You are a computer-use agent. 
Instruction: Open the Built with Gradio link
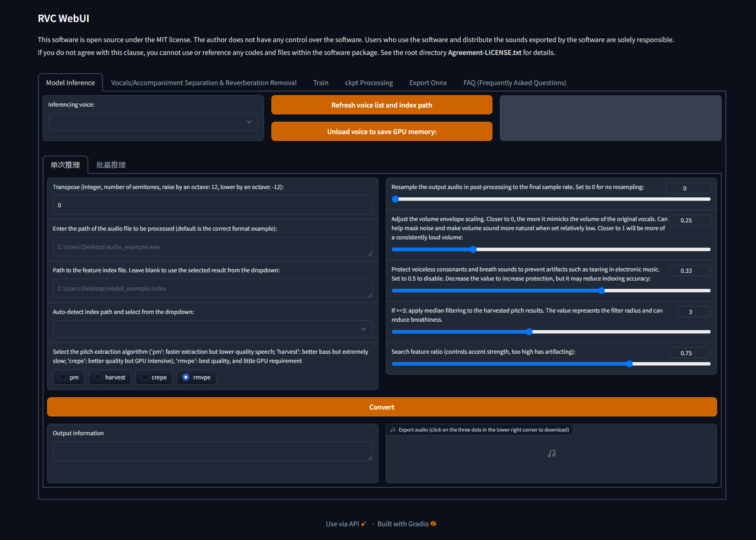(406, 524)
